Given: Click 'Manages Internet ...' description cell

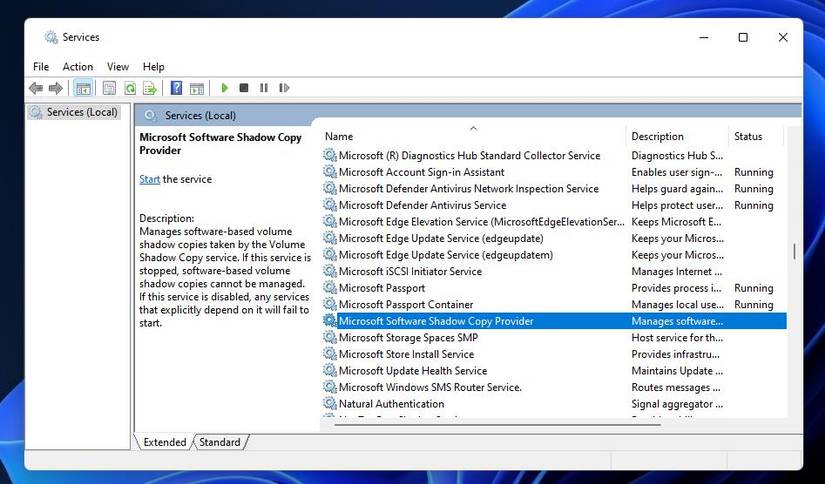Looking at the screenshot, I should click(x=677, y=271).
